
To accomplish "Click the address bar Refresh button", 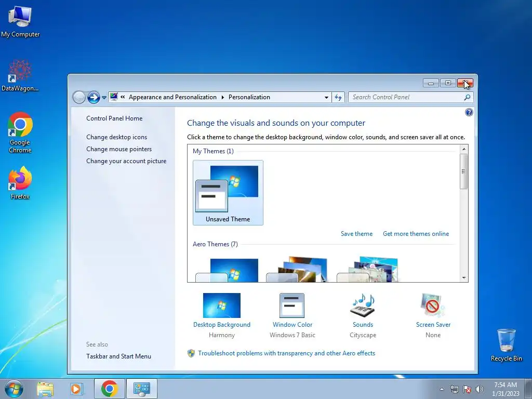I will (338, 97).
